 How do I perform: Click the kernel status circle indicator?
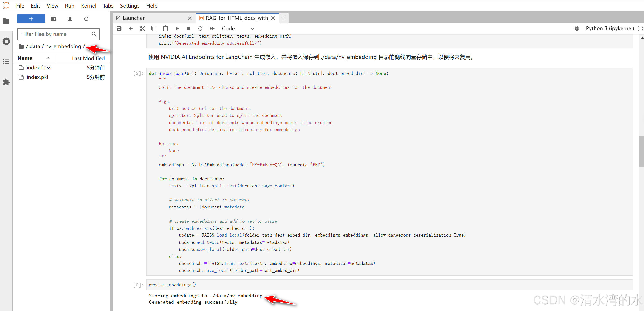point(640,28)
